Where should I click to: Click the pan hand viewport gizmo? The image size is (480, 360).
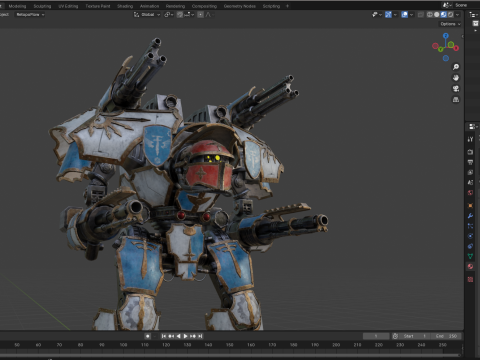[x=456, y=78]
